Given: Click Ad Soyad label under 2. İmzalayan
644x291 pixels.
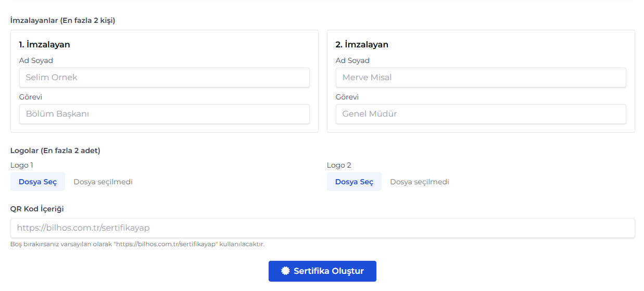Looking at the screenshot, I should (352, 60).
